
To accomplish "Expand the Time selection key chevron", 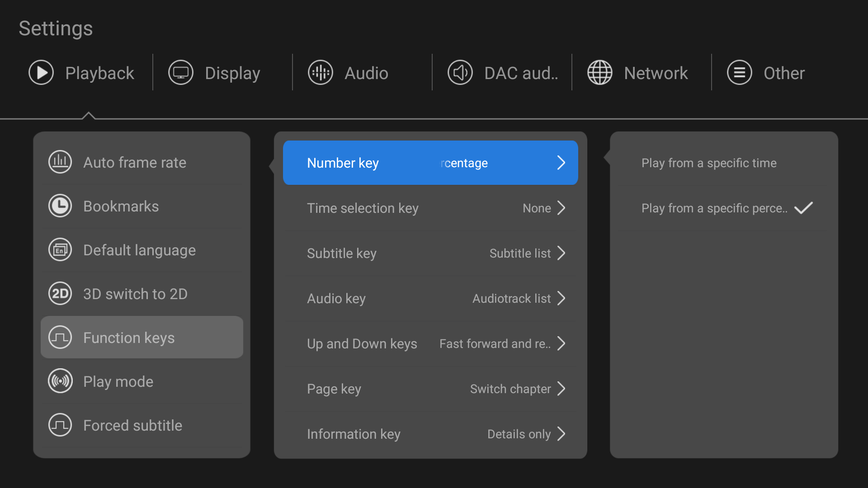I will (561, 208).
